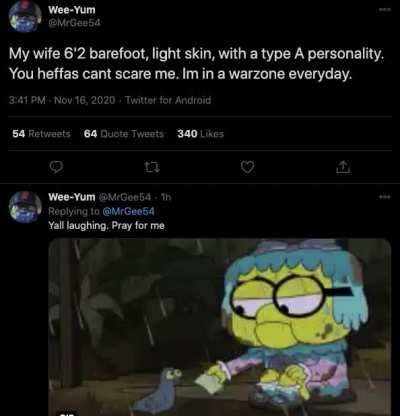Image resolution: width=400 pixels, height=416 pixels.
Task: Open the 1h timestamp on reply
Action: (x=166, y=197)
